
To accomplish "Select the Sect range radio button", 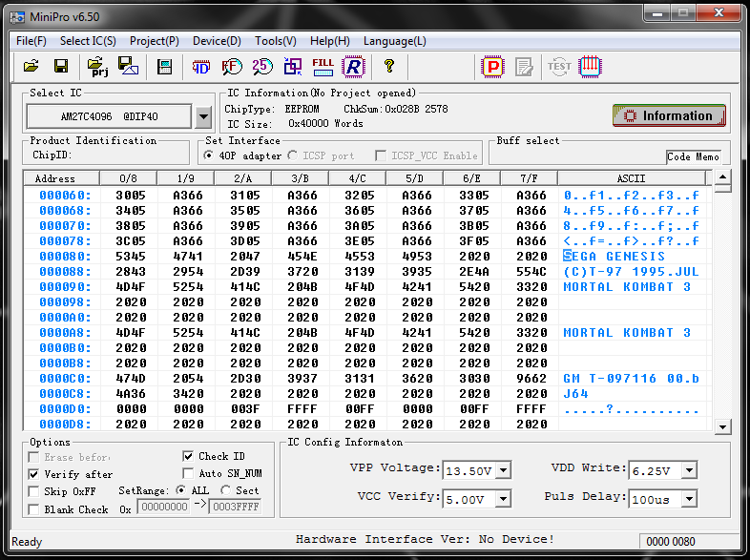I will [225, 490].
